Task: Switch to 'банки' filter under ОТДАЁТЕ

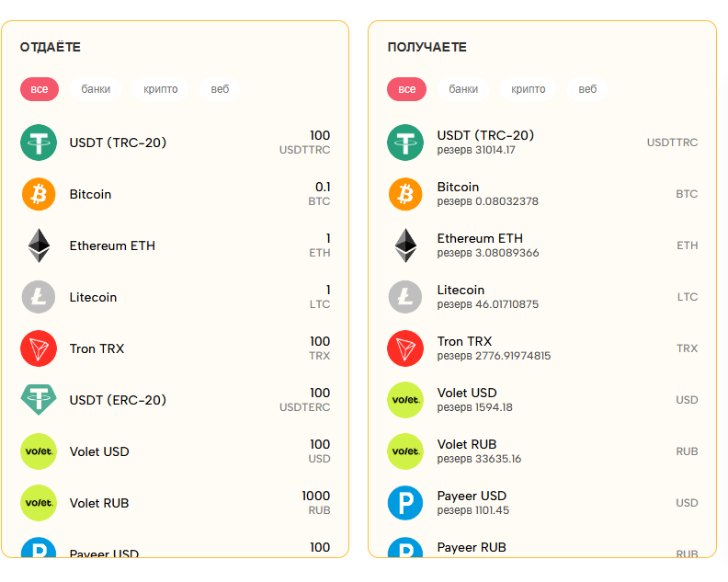Action: pos(96,89)
